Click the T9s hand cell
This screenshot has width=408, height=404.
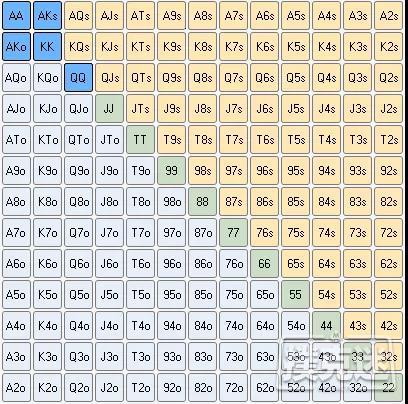(172, 140)
